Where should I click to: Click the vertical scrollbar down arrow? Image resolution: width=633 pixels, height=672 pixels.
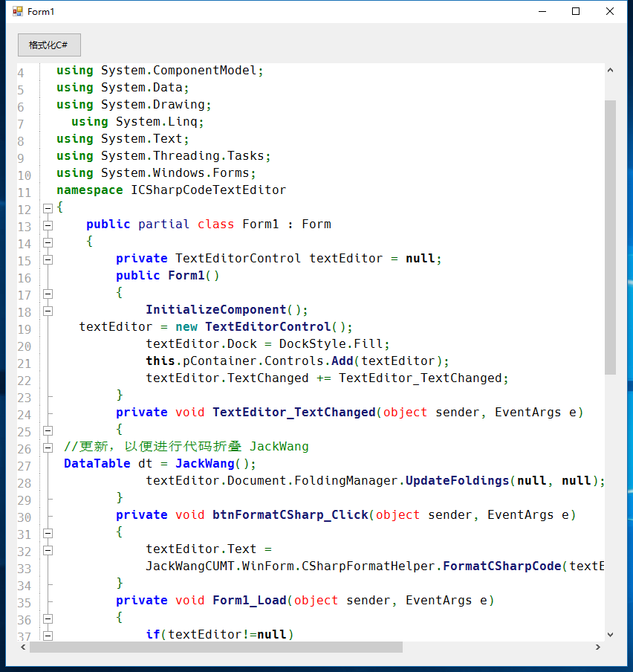(x=611, y=634)
